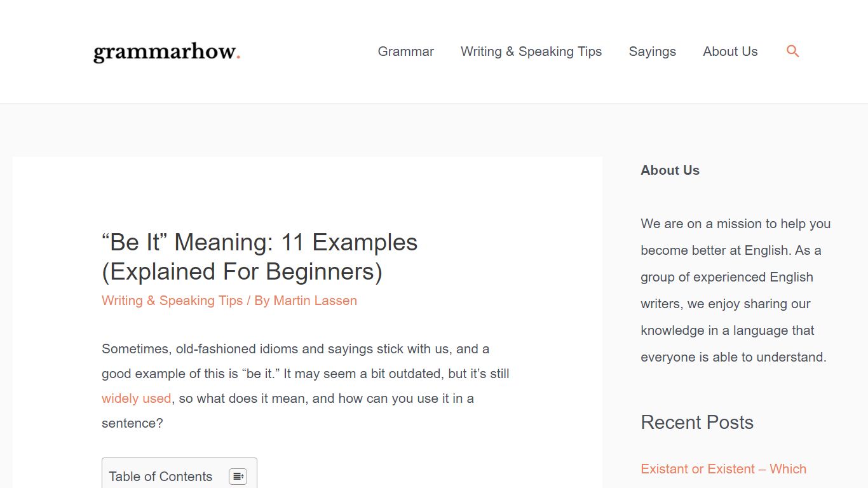This screenshot has height=488, width=868.
Task: Open Writing & Speaking Tips menu
Action: click(531, 51)
